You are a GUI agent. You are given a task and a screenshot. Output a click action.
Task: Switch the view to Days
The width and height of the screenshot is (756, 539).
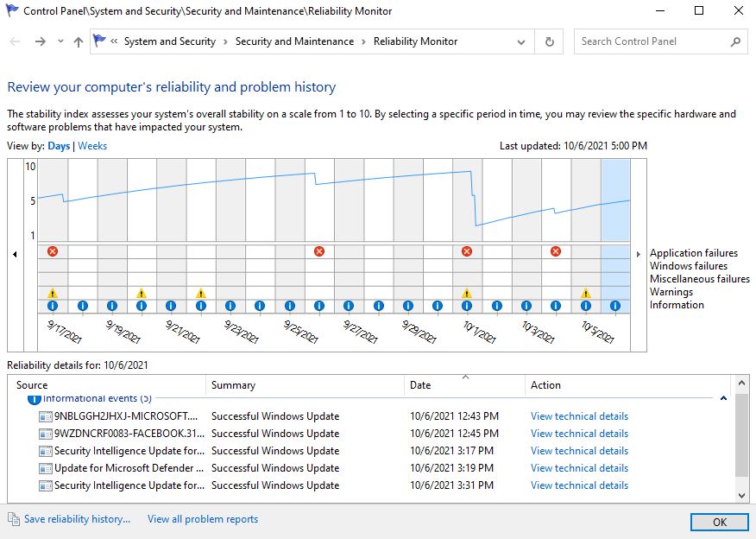59,146
